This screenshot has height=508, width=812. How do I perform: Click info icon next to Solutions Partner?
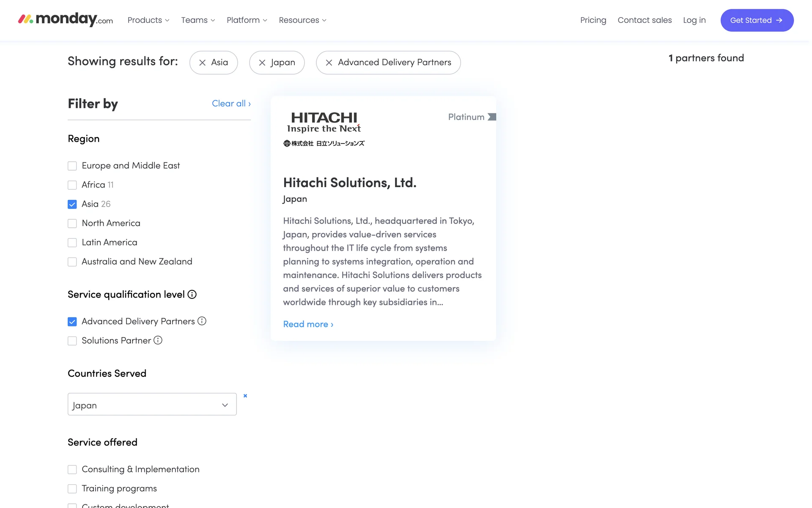coord(158,340)
